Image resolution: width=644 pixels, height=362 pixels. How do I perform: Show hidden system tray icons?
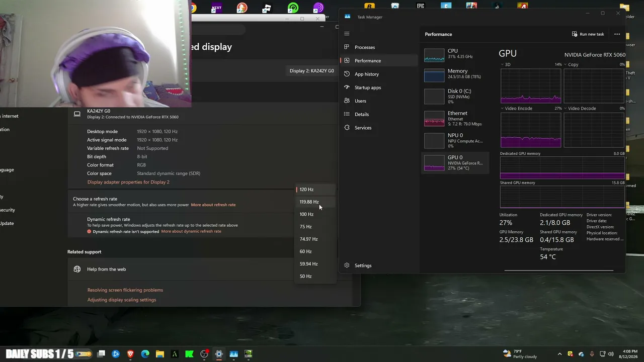pos(559,354)
